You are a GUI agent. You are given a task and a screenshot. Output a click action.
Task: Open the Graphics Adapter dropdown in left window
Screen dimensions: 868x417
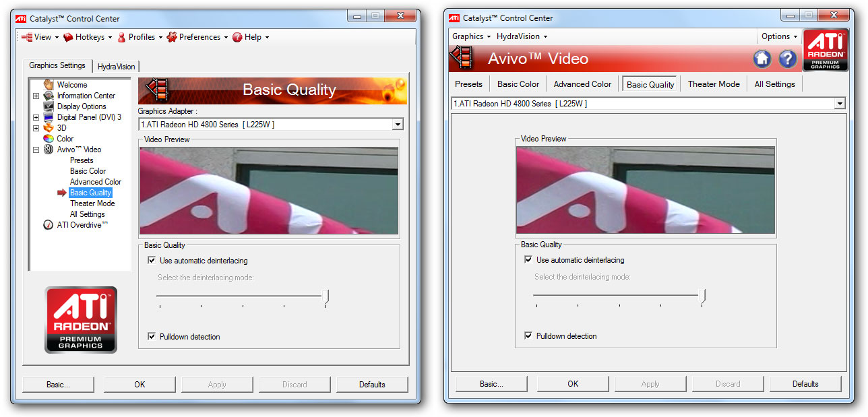click(x=398, y=125)
